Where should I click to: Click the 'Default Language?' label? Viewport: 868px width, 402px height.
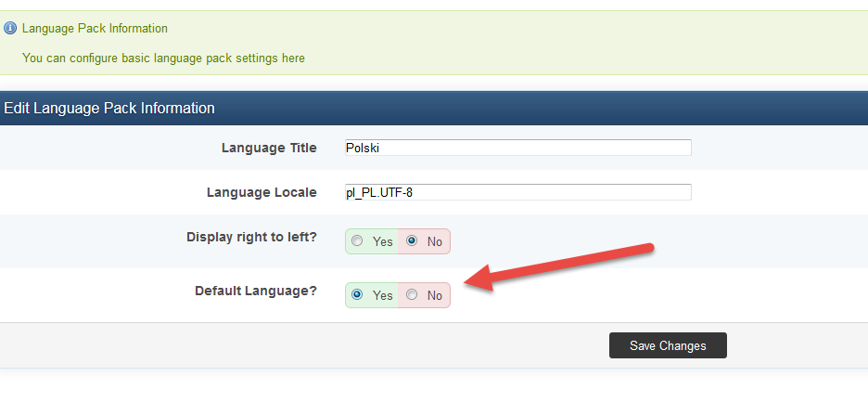256,291
